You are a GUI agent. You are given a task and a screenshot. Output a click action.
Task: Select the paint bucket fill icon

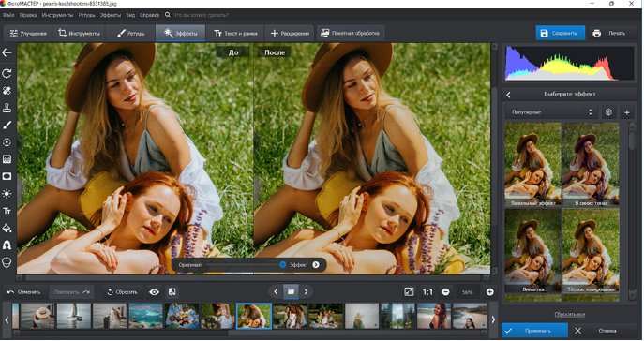pos(7,229)
